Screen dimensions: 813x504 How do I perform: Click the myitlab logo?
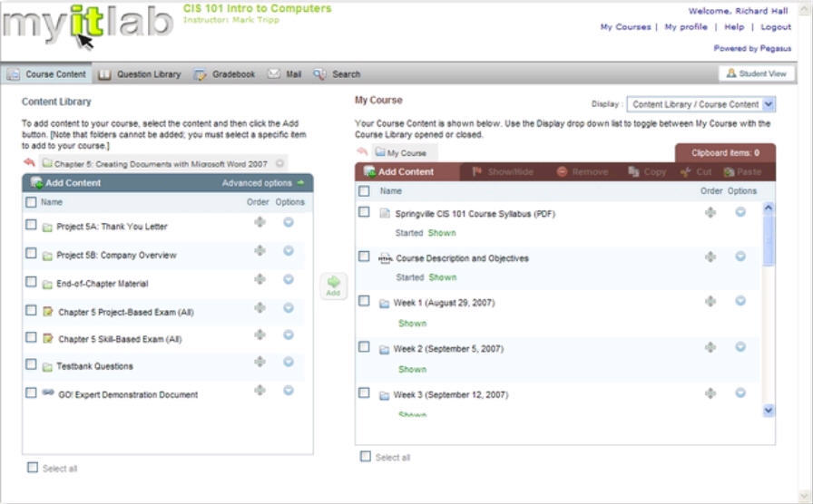point(87,24)
